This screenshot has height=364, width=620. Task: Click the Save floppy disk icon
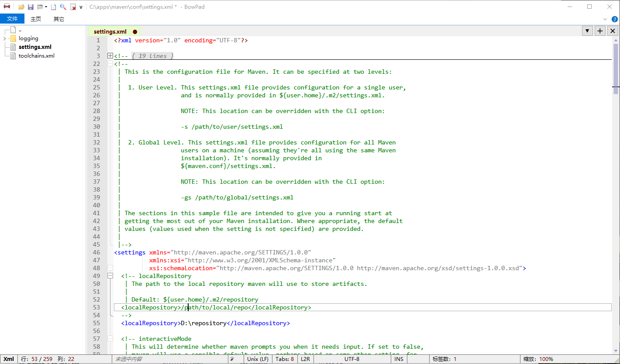(x=31, y=7)
